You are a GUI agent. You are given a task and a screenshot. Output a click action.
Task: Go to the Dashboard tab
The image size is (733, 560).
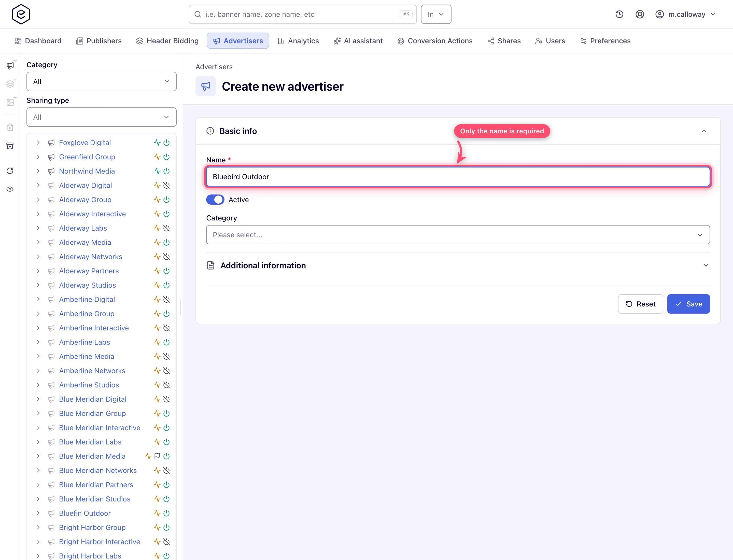(38, 41)
